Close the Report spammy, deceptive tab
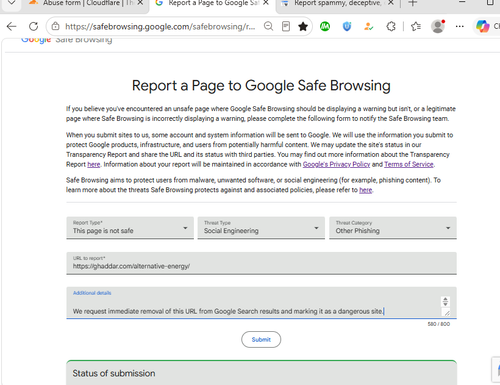Viewport: 500px width, 385px height. (x=391, y=3)
